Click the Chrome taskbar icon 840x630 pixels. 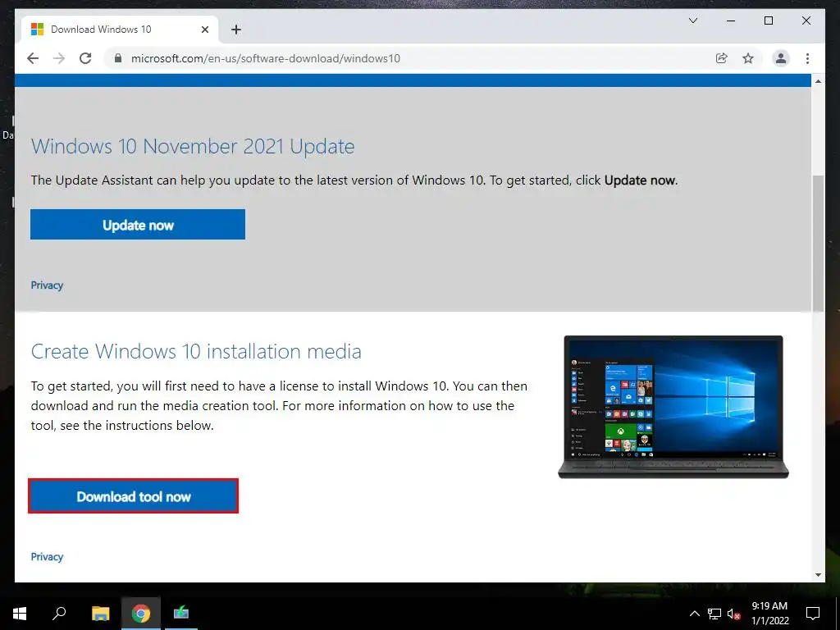[141, 614]
